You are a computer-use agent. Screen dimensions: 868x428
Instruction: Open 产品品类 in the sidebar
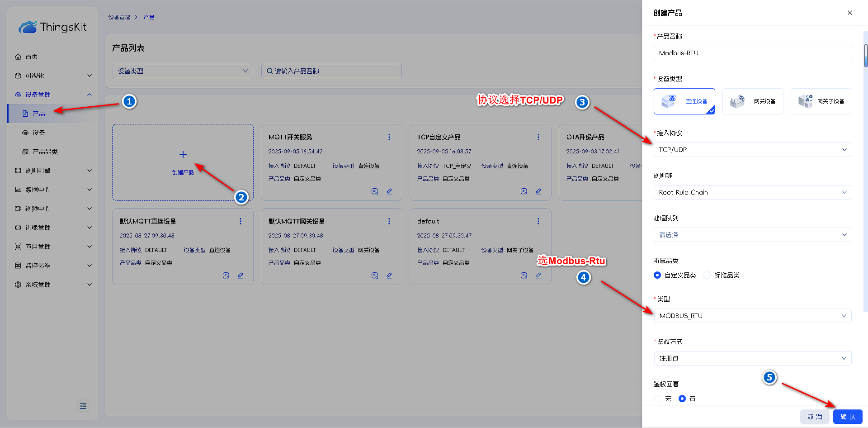click(45, 152)
